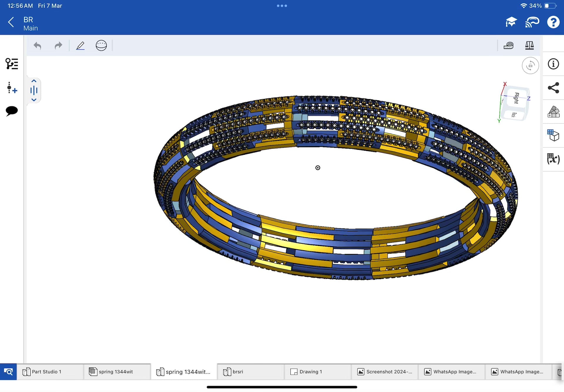Open the variable table (x) icon
This screenshot has height=392, width=564.
(x=553, y=159)
